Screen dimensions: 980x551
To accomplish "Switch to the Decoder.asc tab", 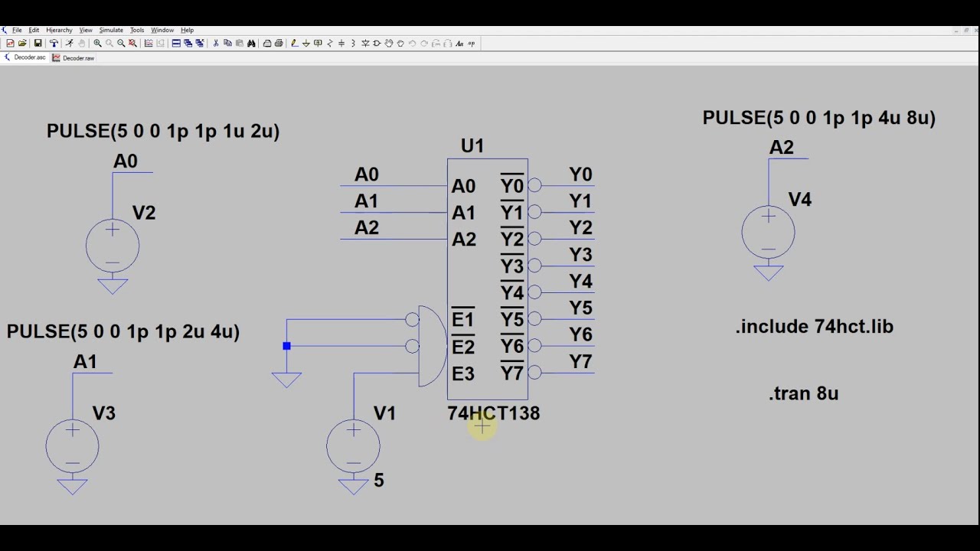I will click(x=25, y=57).
